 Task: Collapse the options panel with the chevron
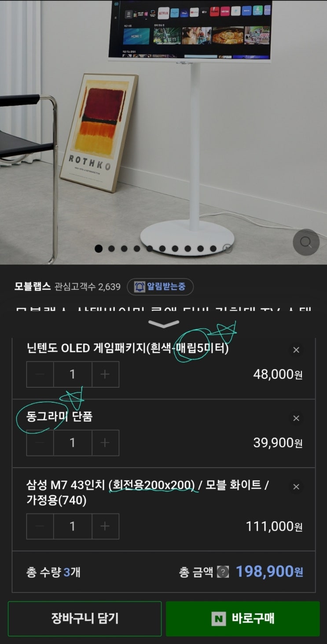tap(164, 324)
